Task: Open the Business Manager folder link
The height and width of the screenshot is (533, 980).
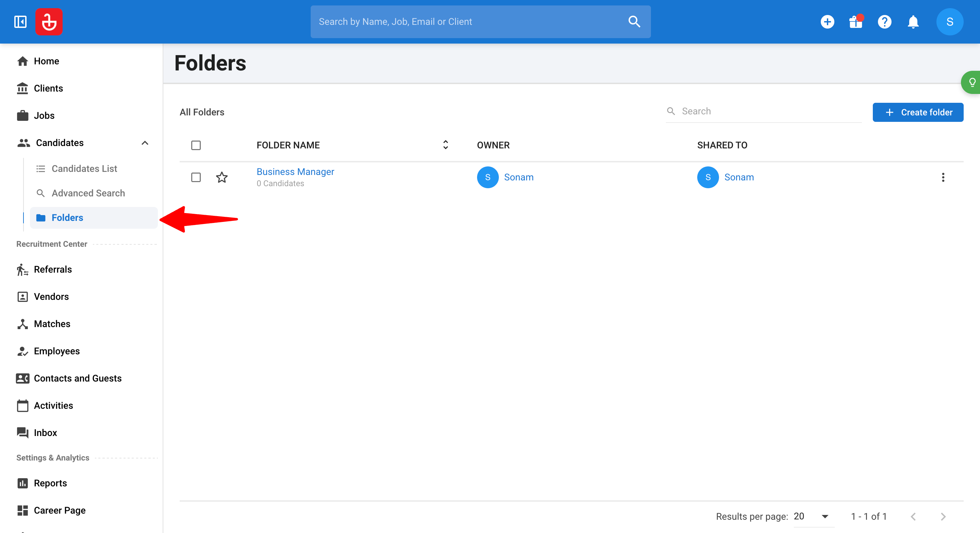Action: (x=295, y=172)
